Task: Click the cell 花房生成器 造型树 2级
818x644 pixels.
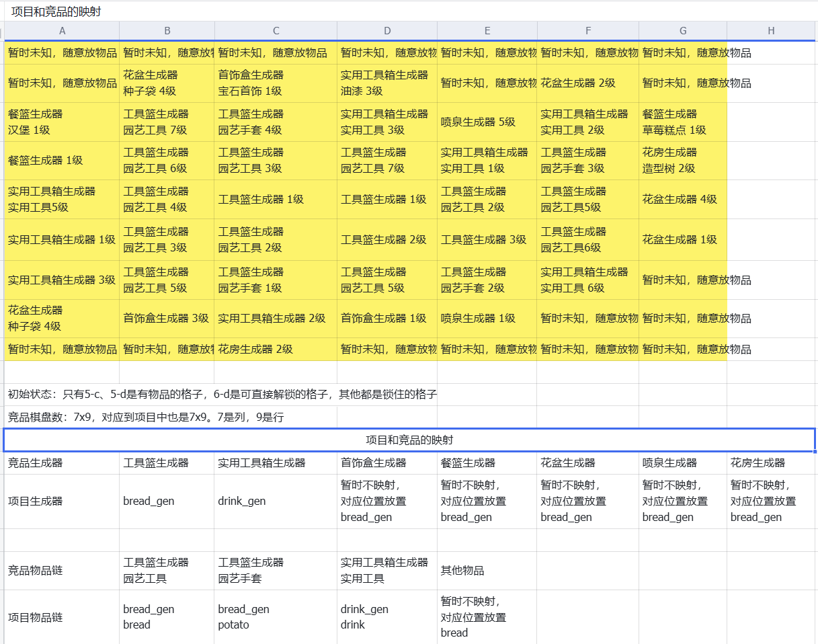Action: 683,161
